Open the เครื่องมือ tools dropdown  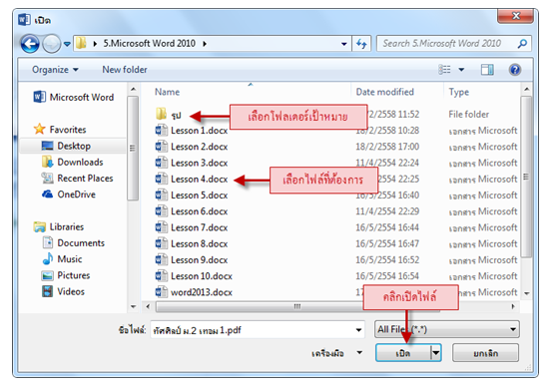click(336, 353)
